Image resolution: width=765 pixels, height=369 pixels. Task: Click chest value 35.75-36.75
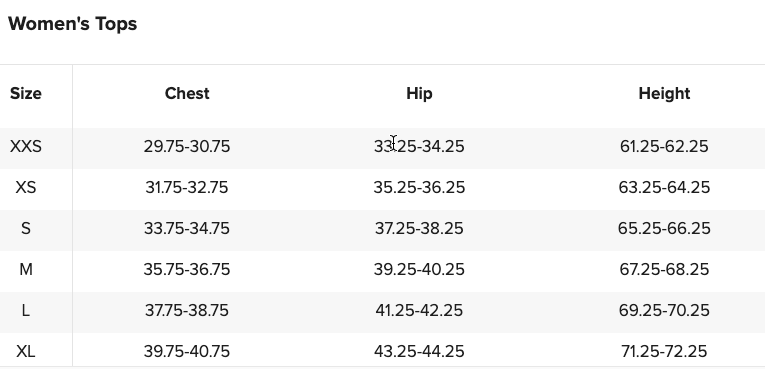point(187,269)
